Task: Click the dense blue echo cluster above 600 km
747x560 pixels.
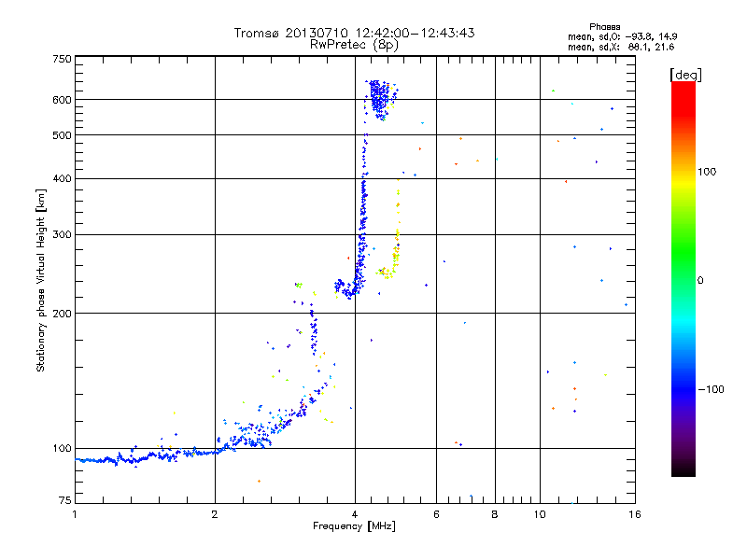Action: 380,99
